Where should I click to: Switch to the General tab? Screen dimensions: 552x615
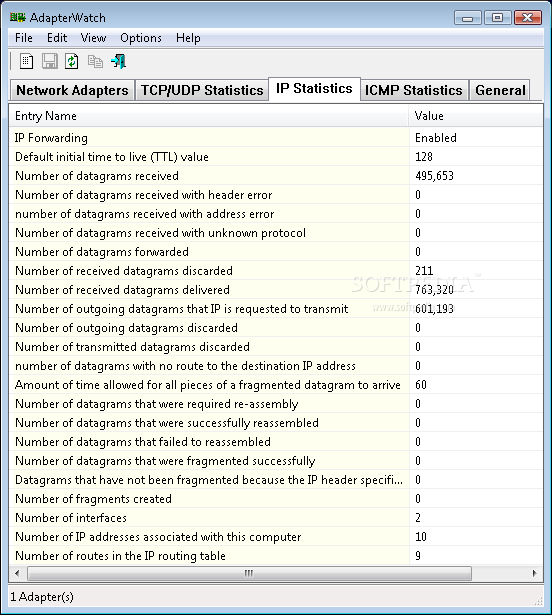point(500,90)
